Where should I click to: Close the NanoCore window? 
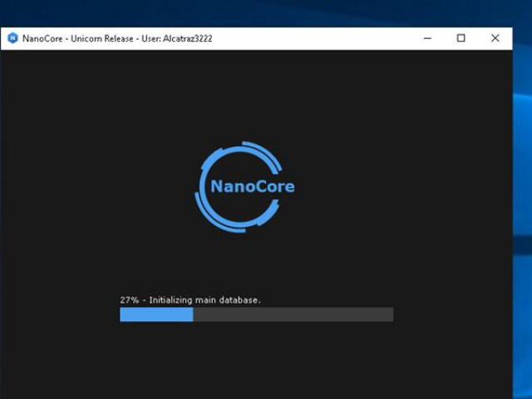click(x=495, y=38)
